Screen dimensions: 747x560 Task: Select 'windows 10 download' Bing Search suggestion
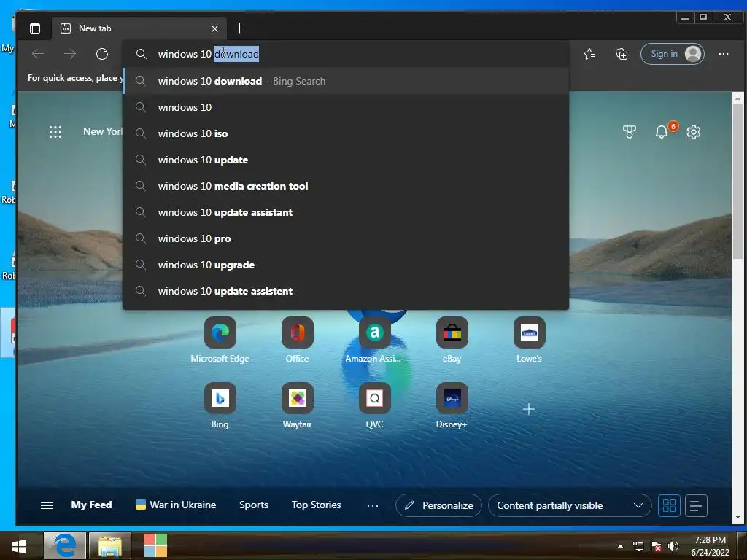coord(346,81)
